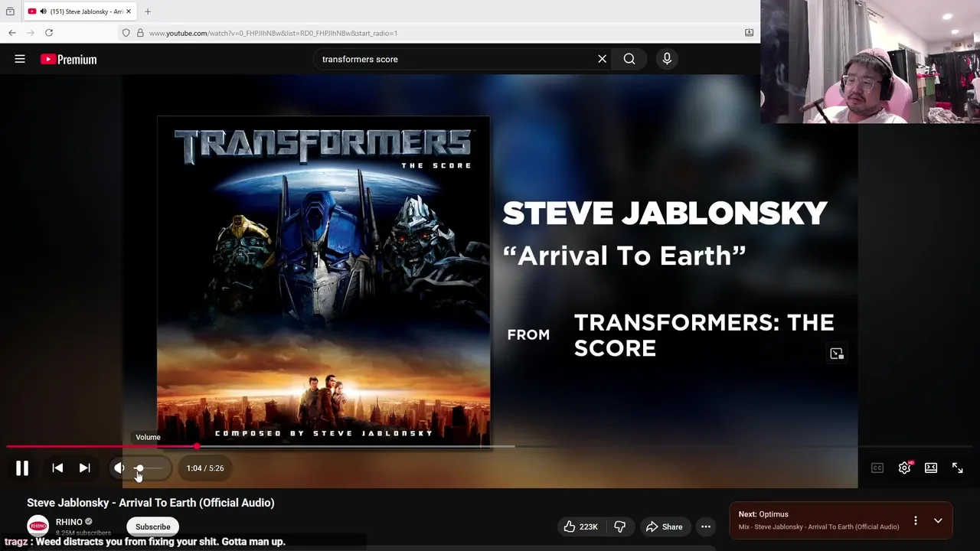Close the Steve Jablonsky browser tab
Image resolution: width=980 pixels, height=551 pixels.
pos(129,11)
